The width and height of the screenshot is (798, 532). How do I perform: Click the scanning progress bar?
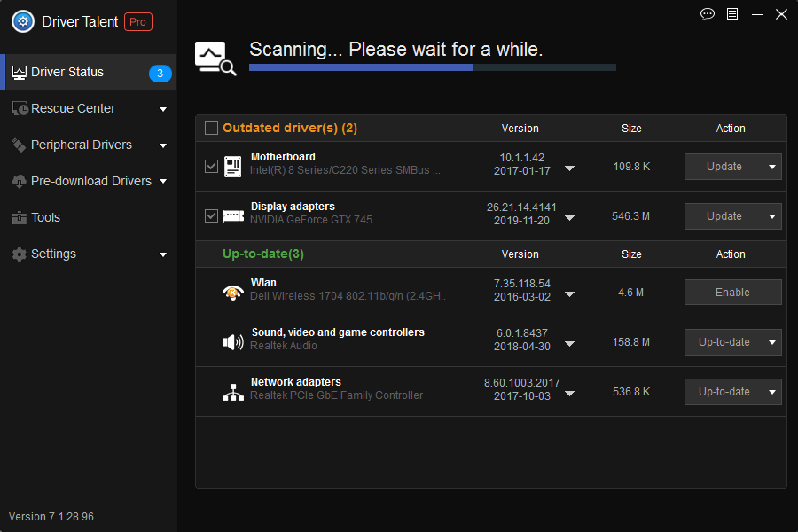click(432, 67)
